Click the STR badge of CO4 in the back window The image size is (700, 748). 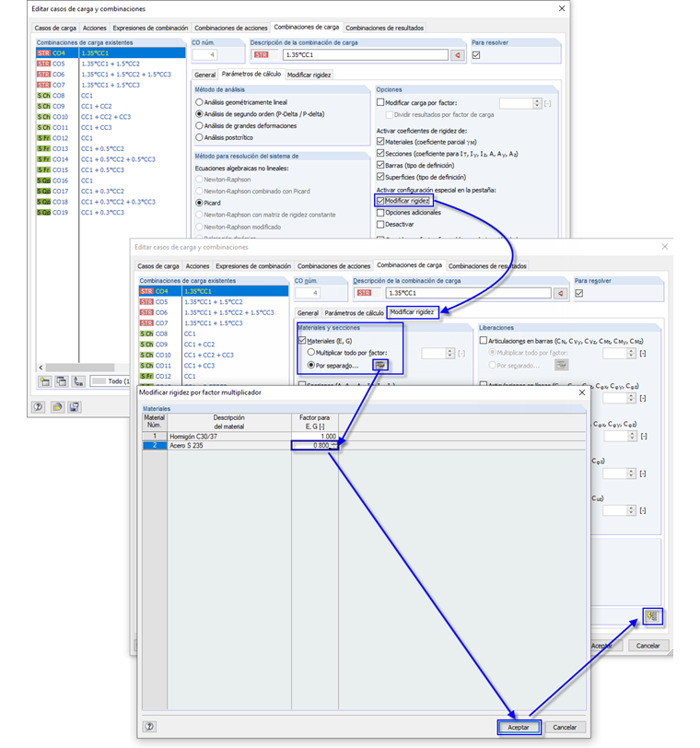pos(43,53)
